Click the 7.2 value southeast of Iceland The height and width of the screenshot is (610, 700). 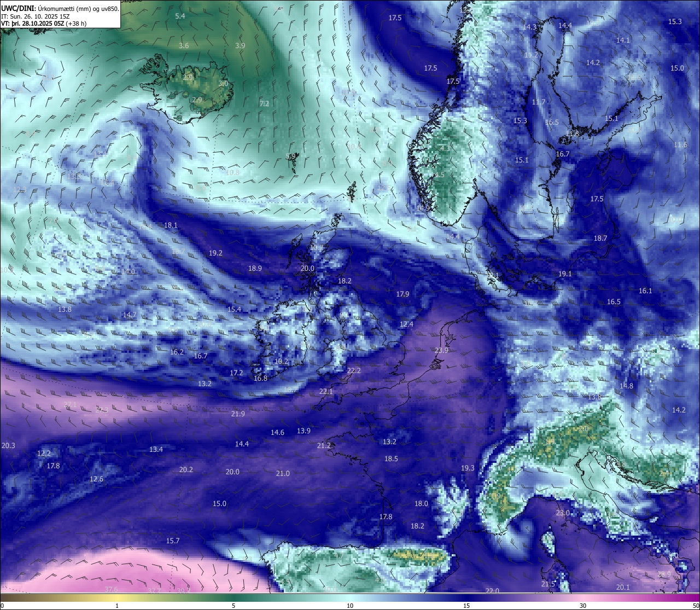point(264,103)
